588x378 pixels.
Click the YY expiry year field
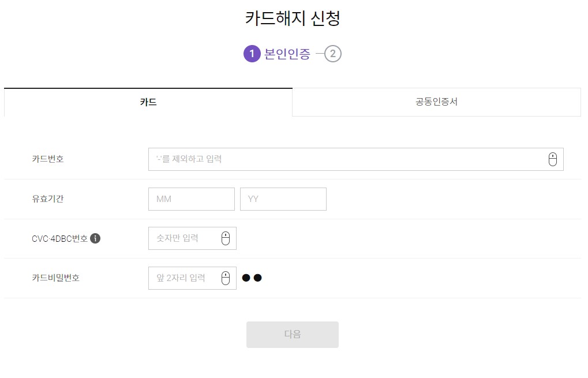283,199
